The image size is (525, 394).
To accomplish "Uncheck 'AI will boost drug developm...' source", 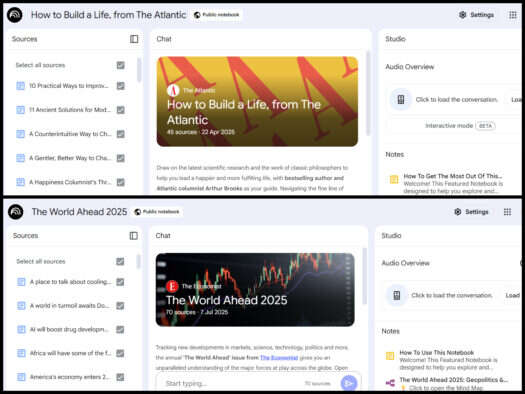I will tap(120, 329).
